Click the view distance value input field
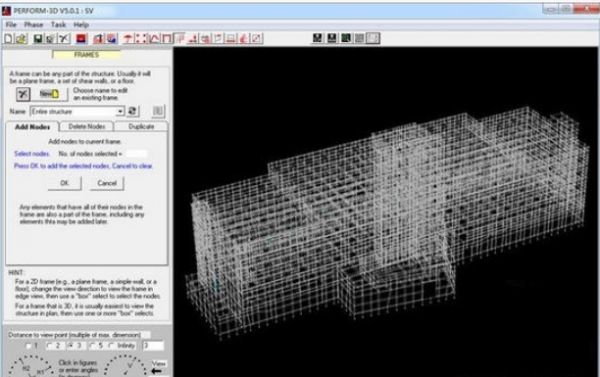600x377 pixels. tap(153, 346)
